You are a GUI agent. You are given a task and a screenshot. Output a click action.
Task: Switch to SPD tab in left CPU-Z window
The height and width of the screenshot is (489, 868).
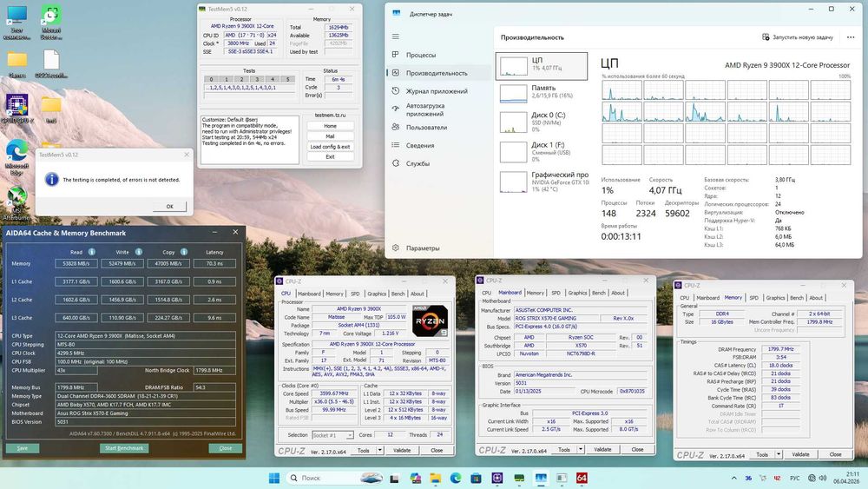tap(355, 294)
